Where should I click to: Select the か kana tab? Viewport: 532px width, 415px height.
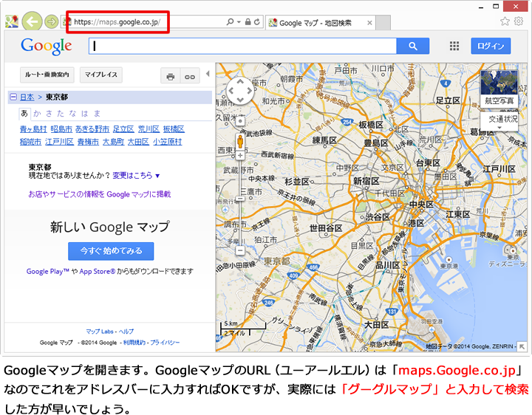(x=37, y=114)
